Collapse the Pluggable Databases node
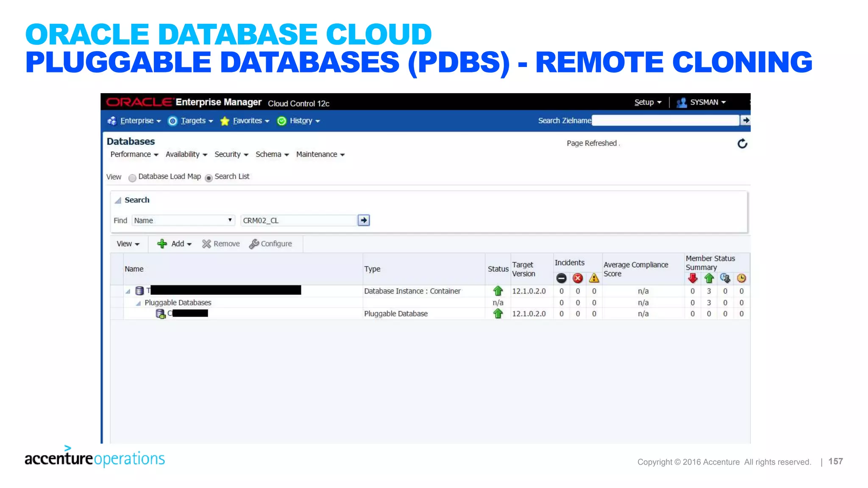Screen dimensions: 868x488 click(138, 303)
